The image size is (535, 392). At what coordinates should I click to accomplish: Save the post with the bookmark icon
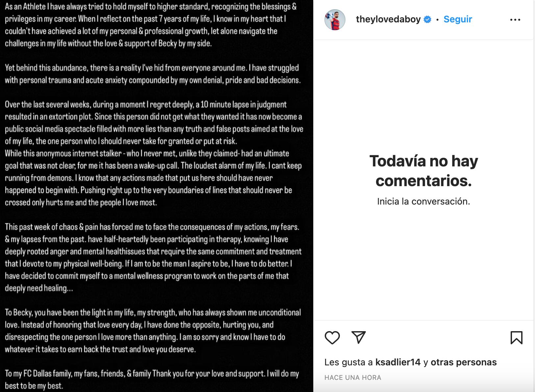pyautogui.click(x=516, y=338)
